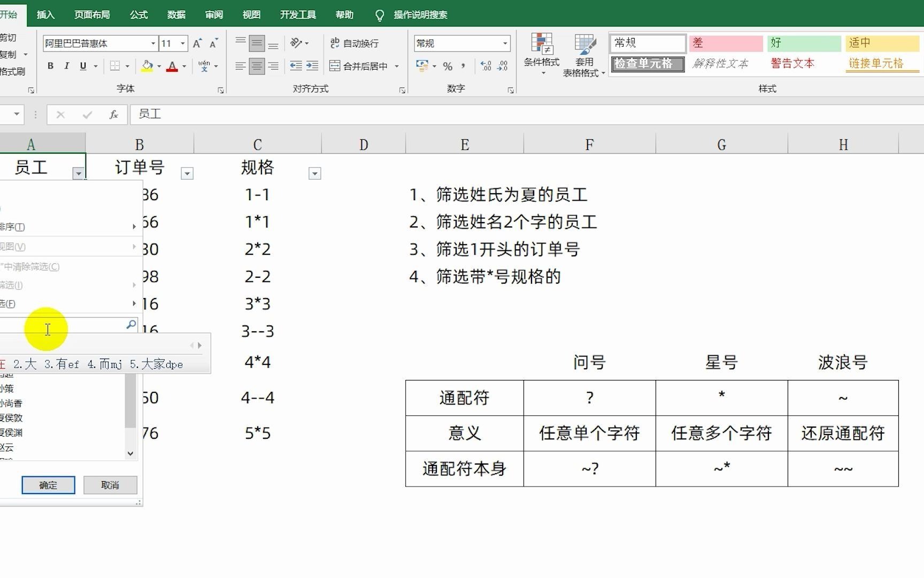The height and width of the screenshot is (578, 924).
Task: Click the formula bar cancel icon
Action: tap(60, 115)
